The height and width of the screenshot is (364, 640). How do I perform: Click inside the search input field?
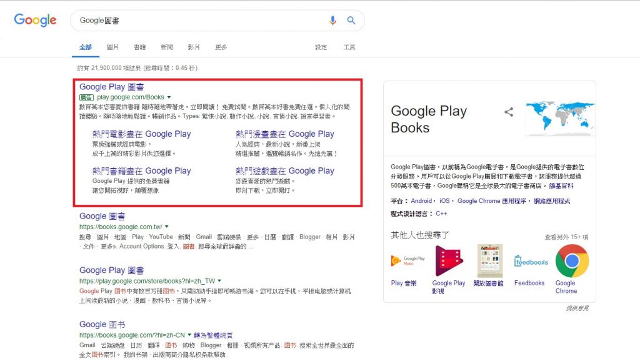(187, 20)
